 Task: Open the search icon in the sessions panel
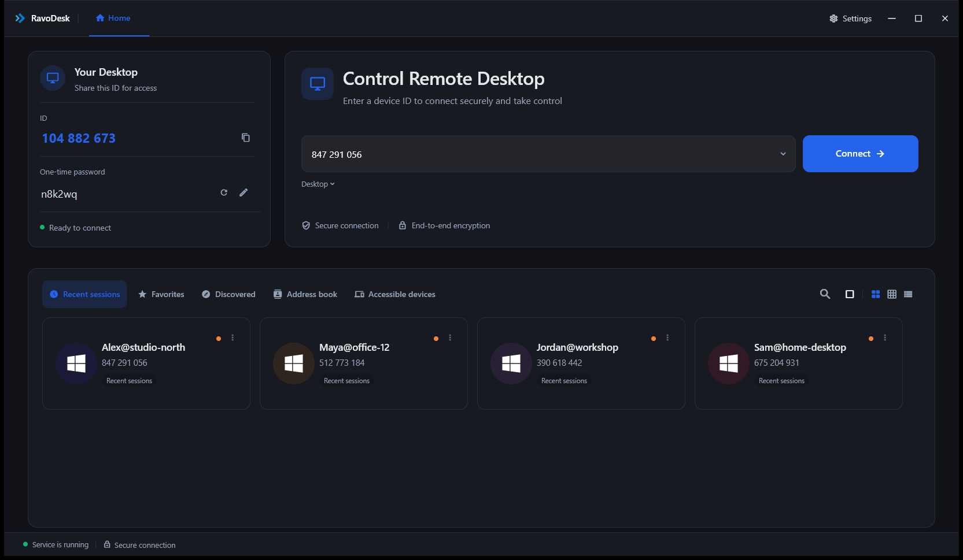(x=825, y=294)
